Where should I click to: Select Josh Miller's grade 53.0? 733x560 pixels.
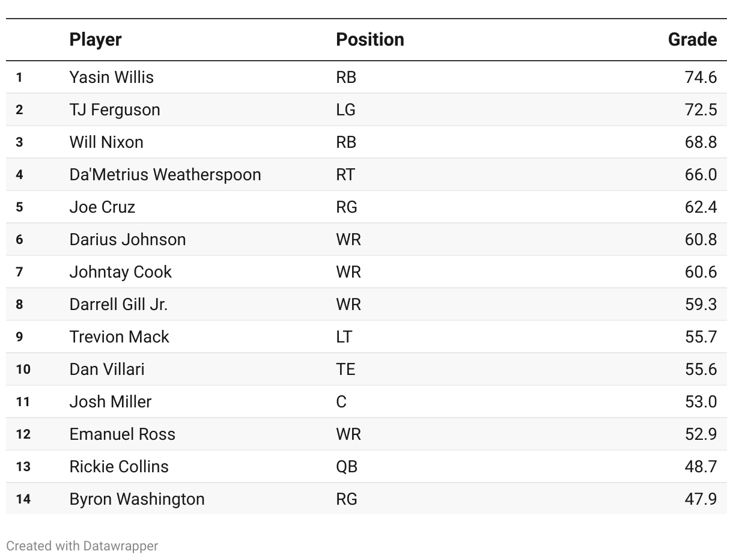click(x=701, y=402)
